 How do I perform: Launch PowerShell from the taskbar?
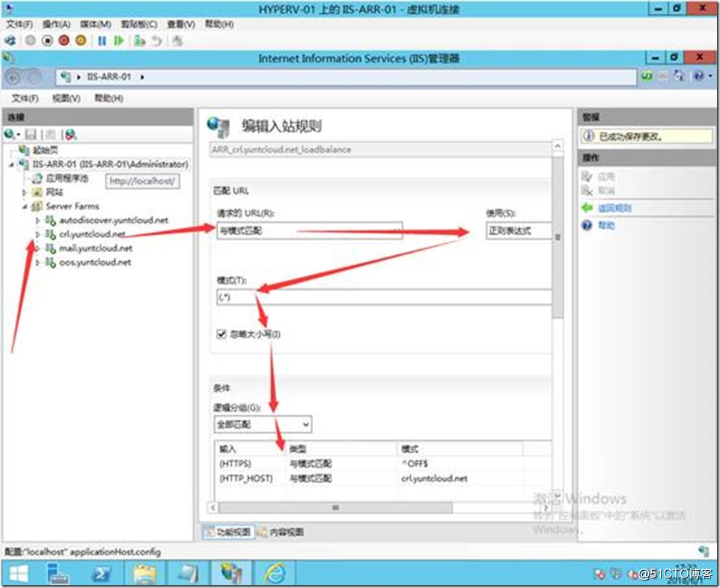(101, 574)
